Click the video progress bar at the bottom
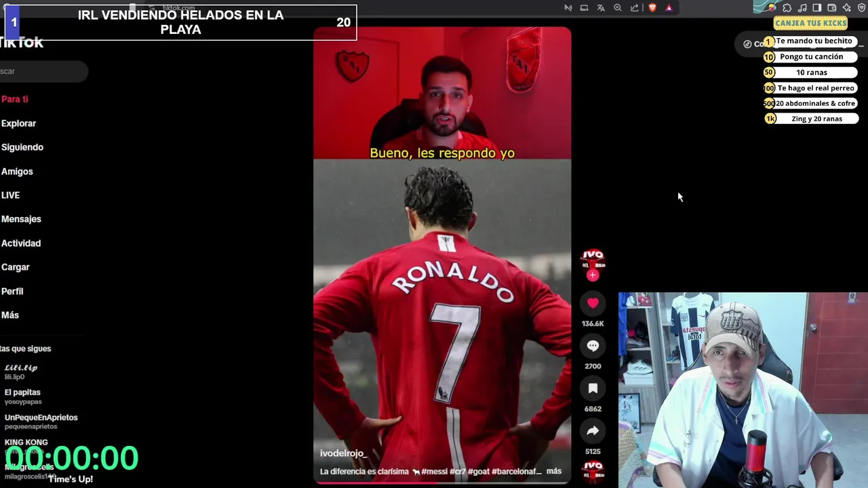This screenshot has height=488, width=868. (x=442, y=483)
